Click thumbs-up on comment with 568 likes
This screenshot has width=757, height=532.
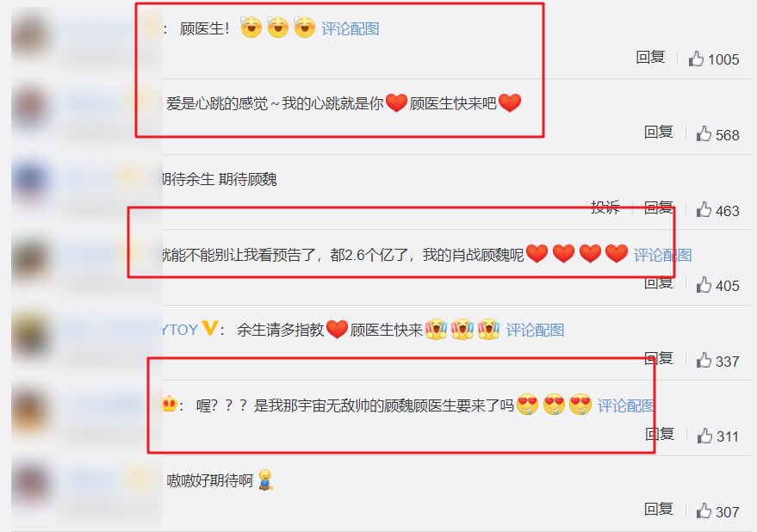(x=704, y=133)
